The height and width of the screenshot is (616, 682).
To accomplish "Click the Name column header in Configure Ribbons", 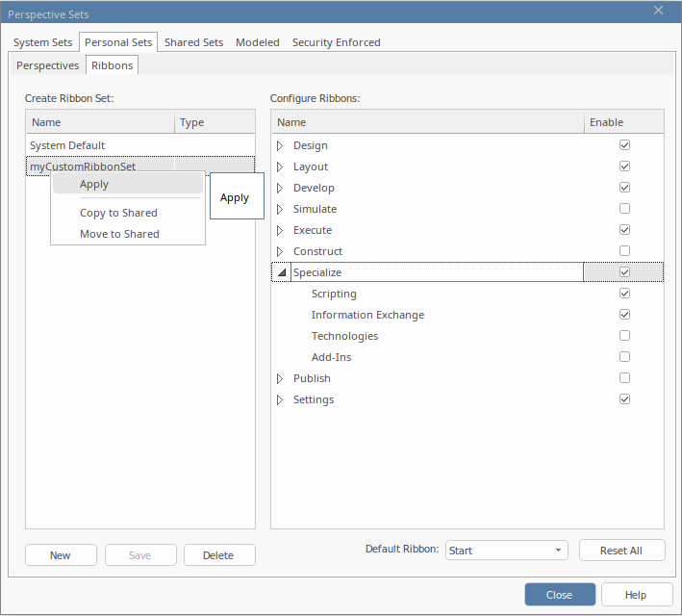I will (x=291, y=122).
